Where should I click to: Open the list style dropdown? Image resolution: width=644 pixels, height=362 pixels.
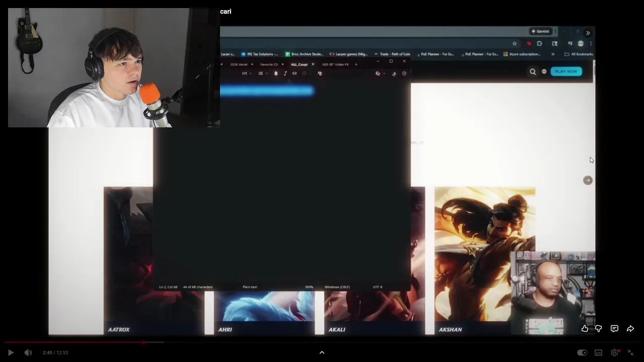pos(263,73)
